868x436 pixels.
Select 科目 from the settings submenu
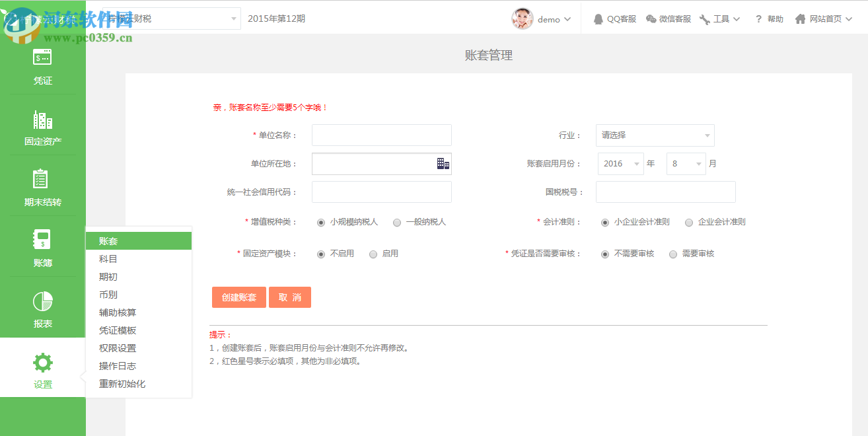[108, 258]
